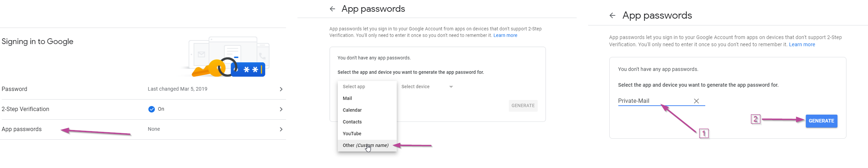The height and width of the screenshot is (168, 868).
Task: Select Other (Custom name) option
Action: (x=365, y=145)
